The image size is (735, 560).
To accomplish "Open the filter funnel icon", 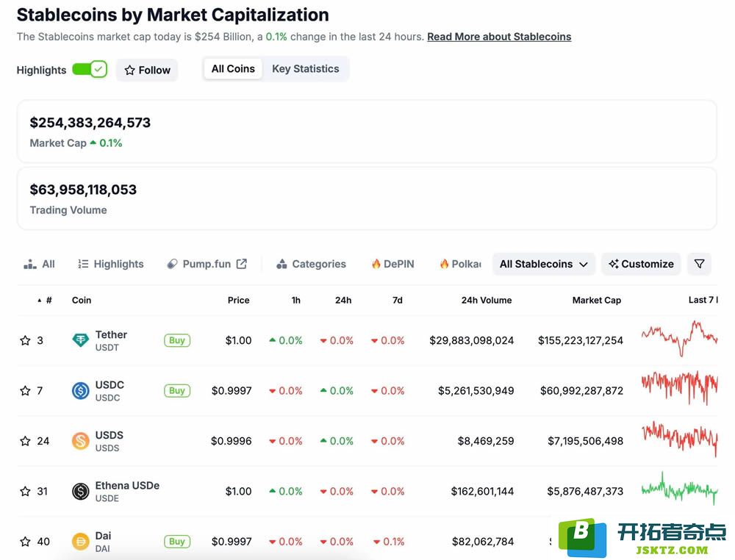I will 700,265.
